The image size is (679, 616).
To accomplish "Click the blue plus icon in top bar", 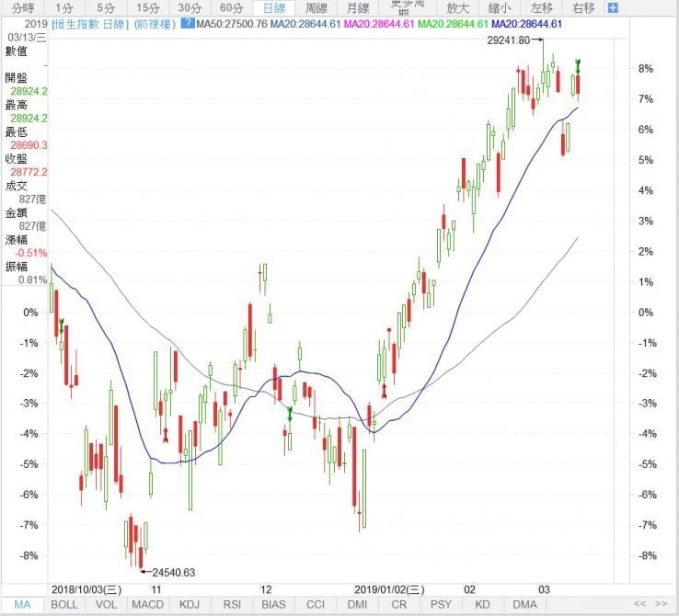I will [x=613, y=8].
